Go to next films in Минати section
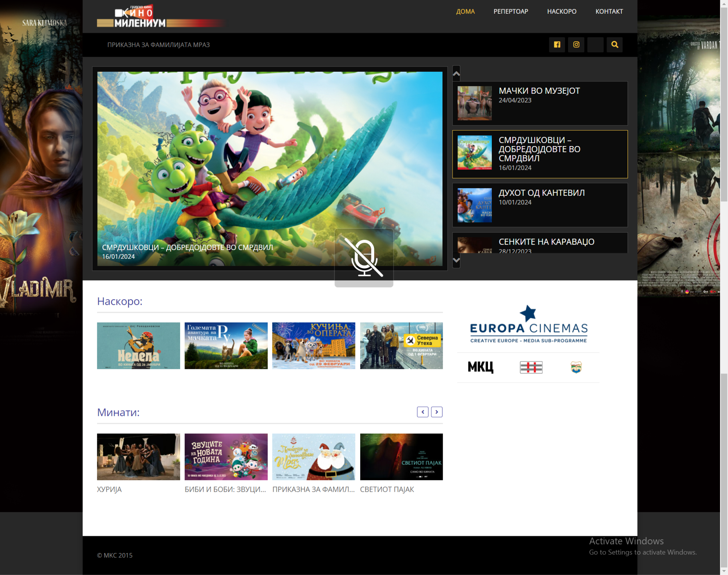This screenshot has height=575, width=728. click(x=437, y=412)
